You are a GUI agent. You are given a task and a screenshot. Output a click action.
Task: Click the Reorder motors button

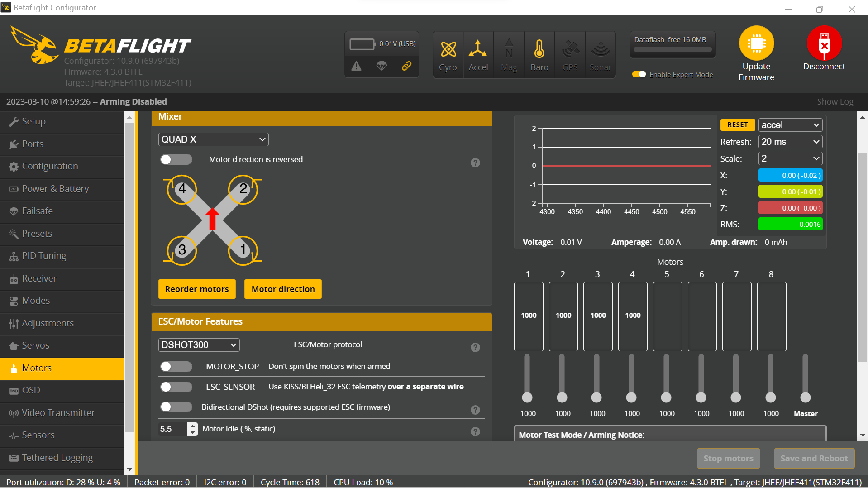pyautogui.click(x=197, y=289)
